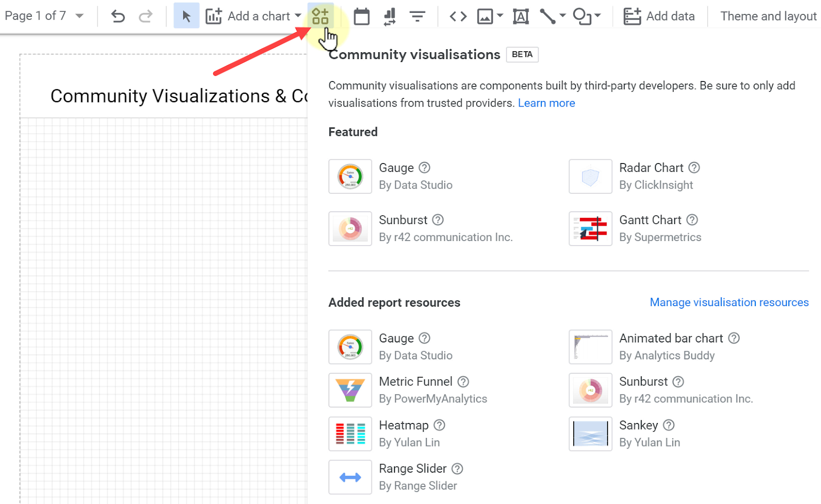Open help for Gantt Chart
The width and height of the screenshot is (821, 504).
click(x=692, y=220)
